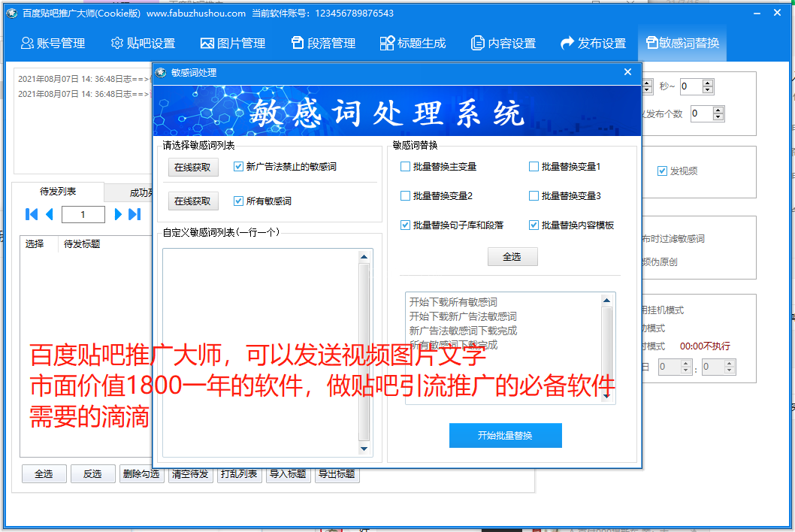Uncheck 新广告法禁止的敏感词 option
795x532 pixels.
[x=239, y=167]
